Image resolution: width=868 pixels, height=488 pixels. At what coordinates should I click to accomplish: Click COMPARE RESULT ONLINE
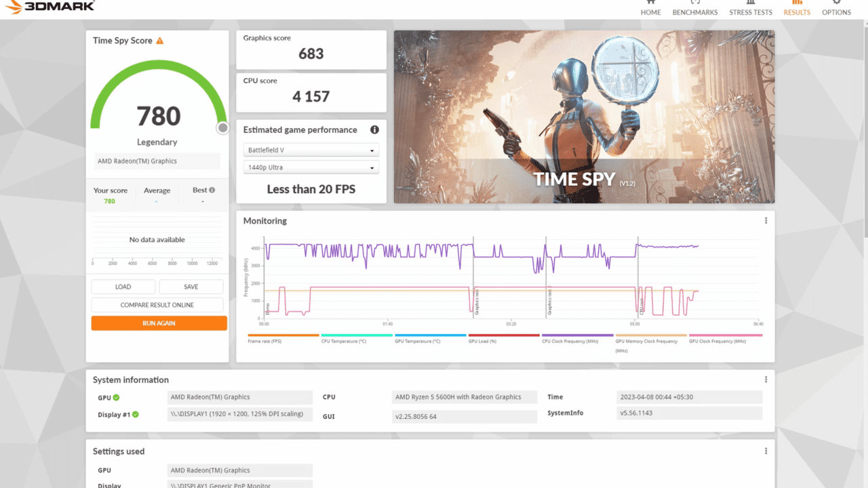pyautogui.click(x=157, y=304)
